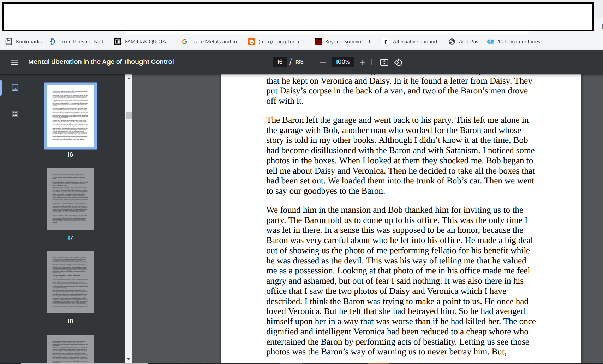This screenshot has height=364, width=603.
Task: Open the page 17 thumbnail
Action: click(x=70, y=199)
